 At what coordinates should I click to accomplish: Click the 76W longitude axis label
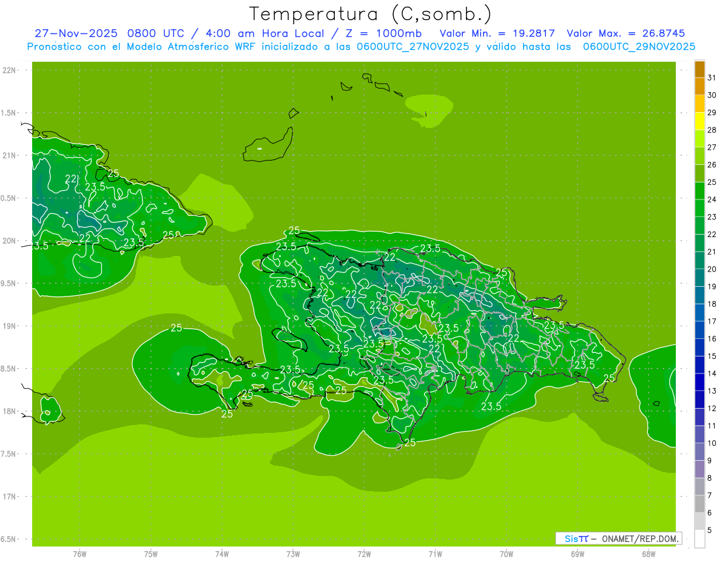[x=79, y=554]
